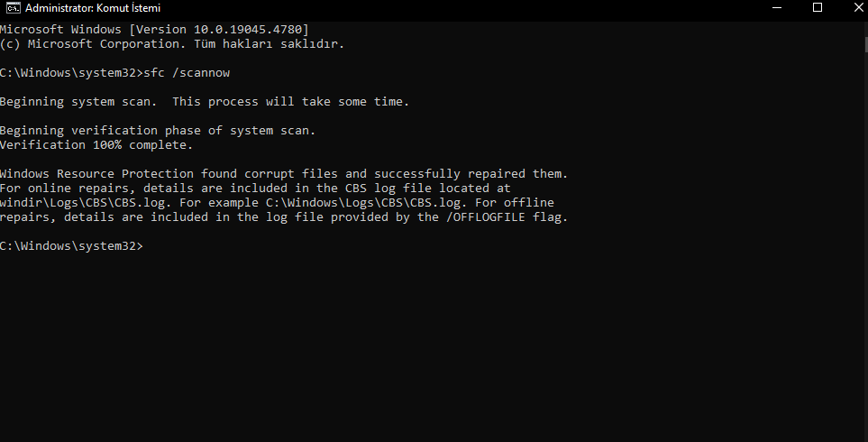Click the title text Administrator: Komut İstemi

pos(93,8)
